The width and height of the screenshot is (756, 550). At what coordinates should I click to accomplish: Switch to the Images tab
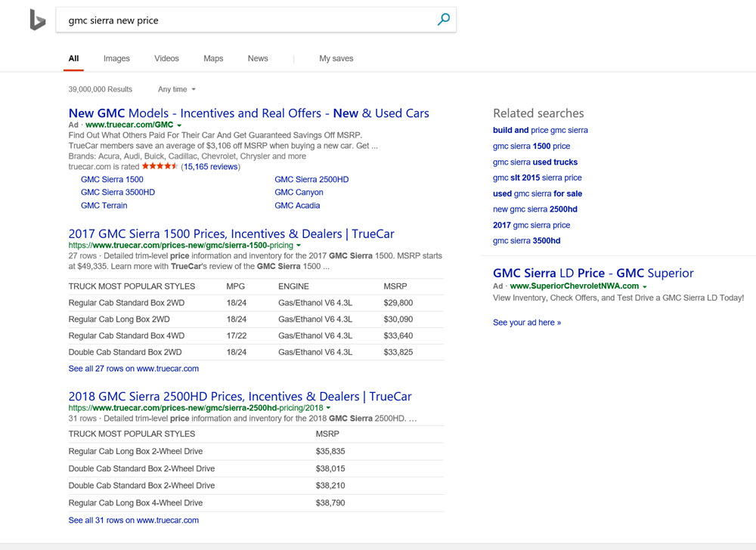pyautogui.click(x=116, y=58)
